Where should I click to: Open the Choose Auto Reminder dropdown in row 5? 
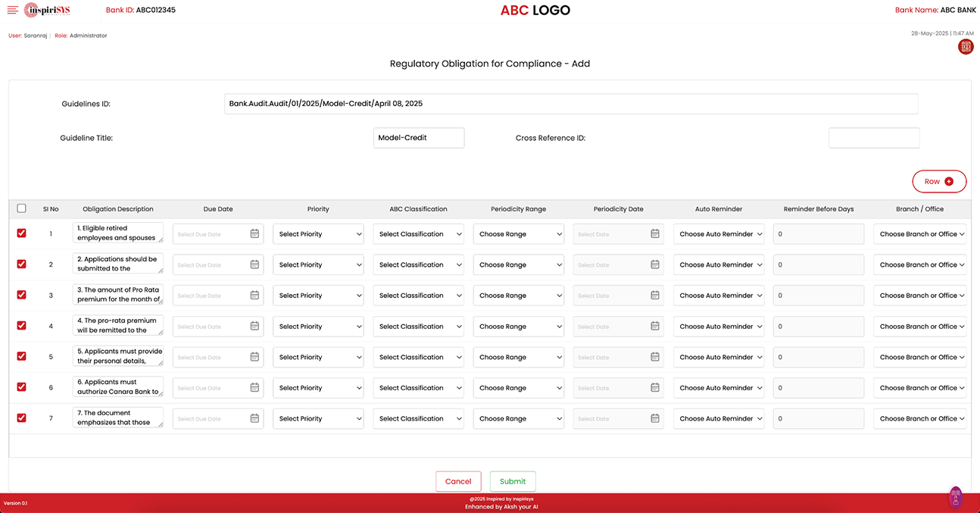719,357
